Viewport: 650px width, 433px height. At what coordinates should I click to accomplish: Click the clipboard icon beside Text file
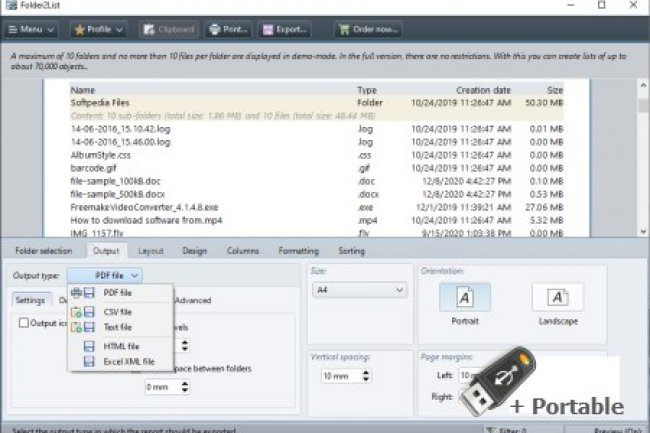[76, 327]
